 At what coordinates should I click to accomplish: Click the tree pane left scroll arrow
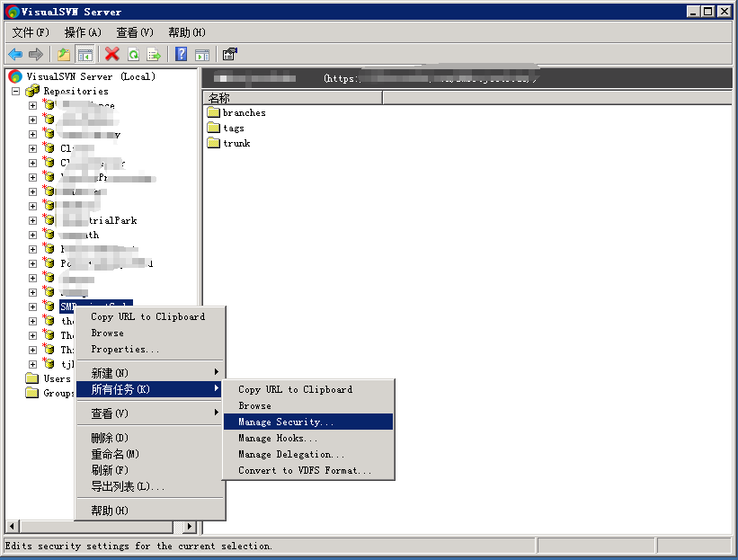(x=12, y=526)
